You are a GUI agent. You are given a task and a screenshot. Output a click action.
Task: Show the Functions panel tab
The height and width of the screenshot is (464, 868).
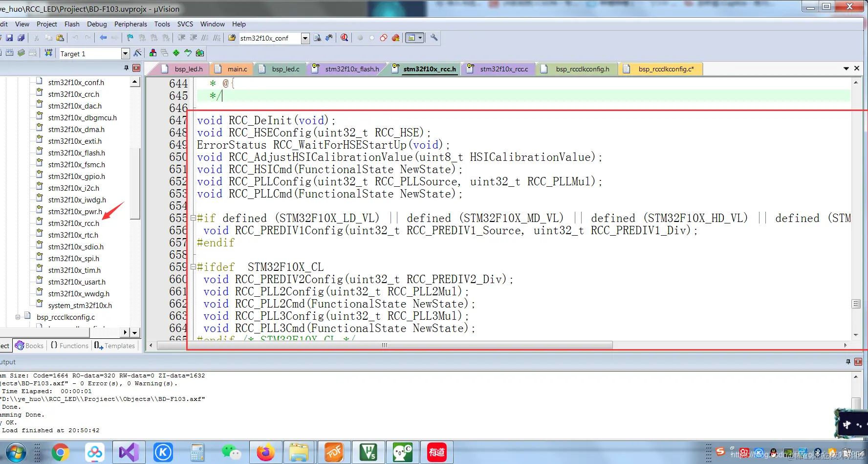point(69,346)
